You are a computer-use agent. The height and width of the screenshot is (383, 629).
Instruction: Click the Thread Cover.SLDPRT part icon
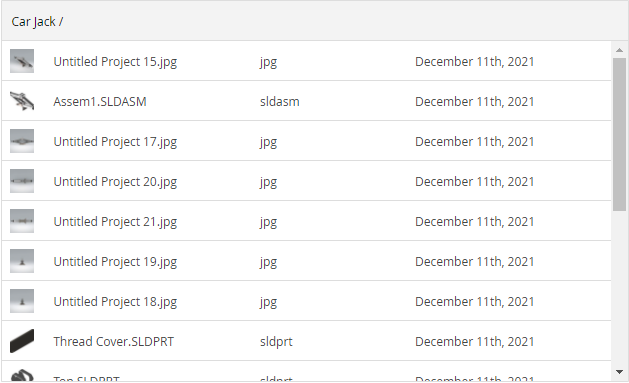(22, 341)
